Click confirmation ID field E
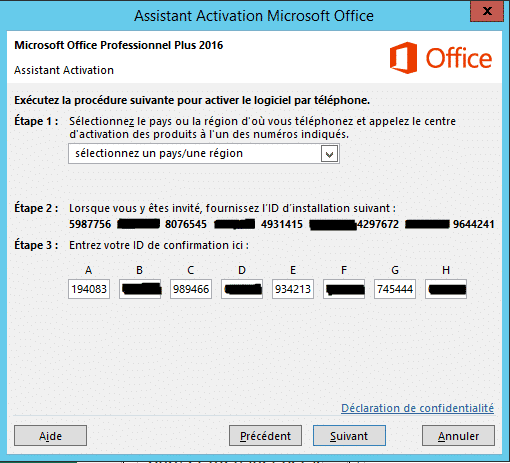This screenshot has width=510, height=463. tap(293, 289)
